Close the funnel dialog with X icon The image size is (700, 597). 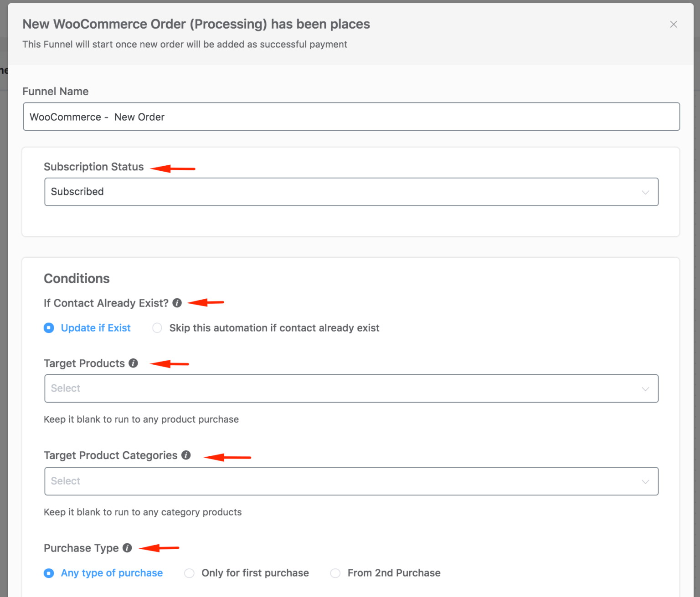tap(674, 24)
